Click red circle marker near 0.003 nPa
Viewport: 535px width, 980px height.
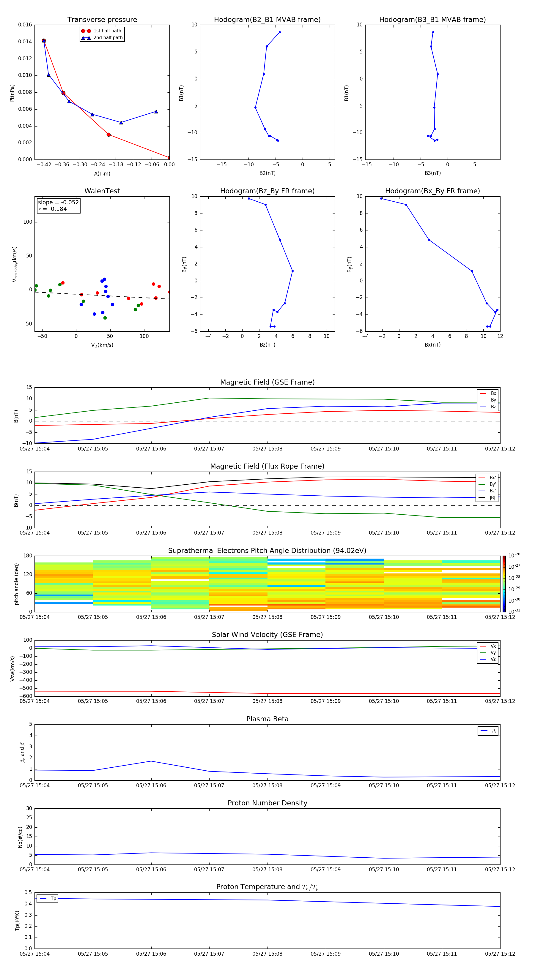coord(108,135)
